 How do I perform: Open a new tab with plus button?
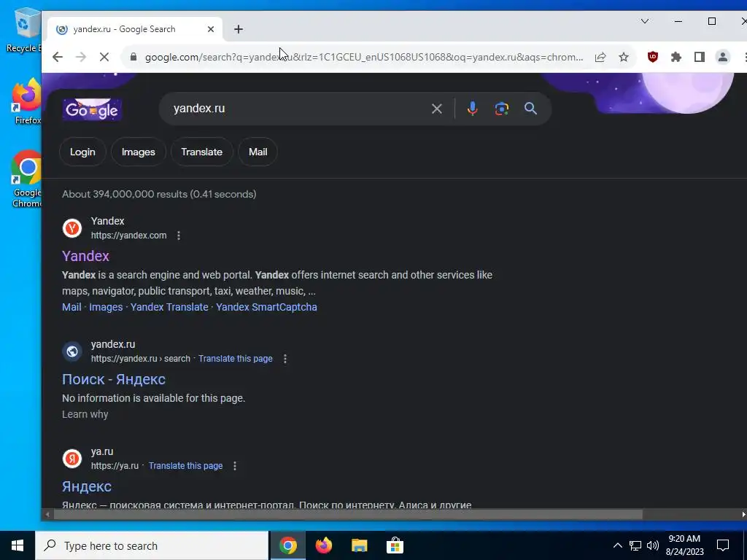[x=239, y=29]
